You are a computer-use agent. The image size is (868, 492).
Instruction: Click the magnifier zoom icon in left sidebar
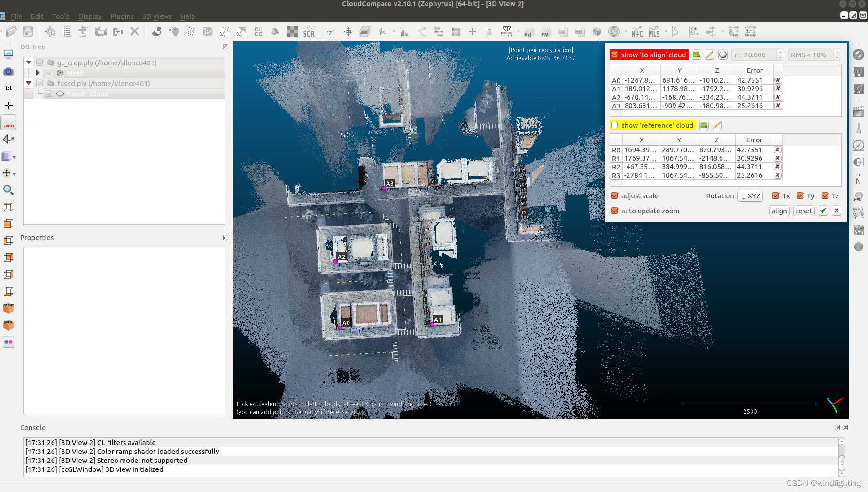8,190
